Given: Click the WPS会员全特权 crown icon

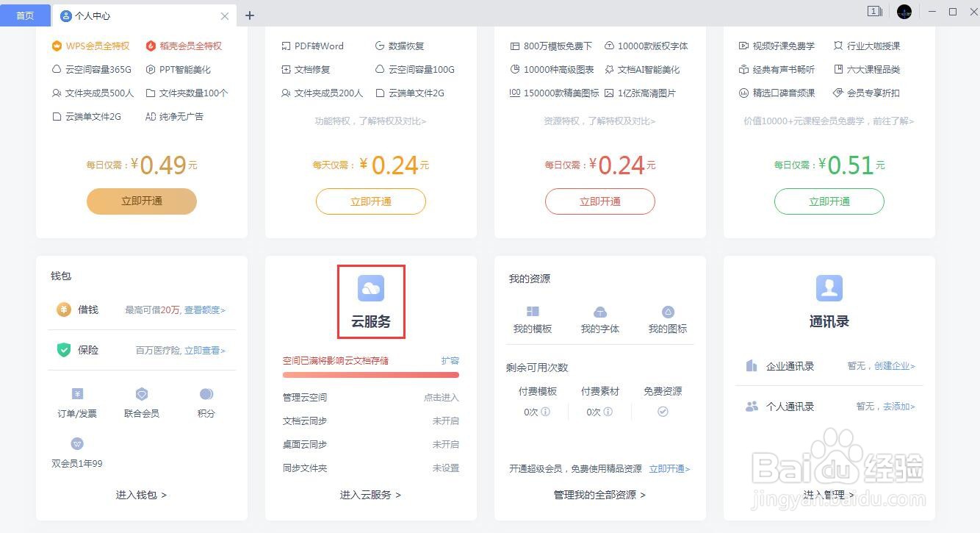Looking at the screenshot, I should pos(57,46).
